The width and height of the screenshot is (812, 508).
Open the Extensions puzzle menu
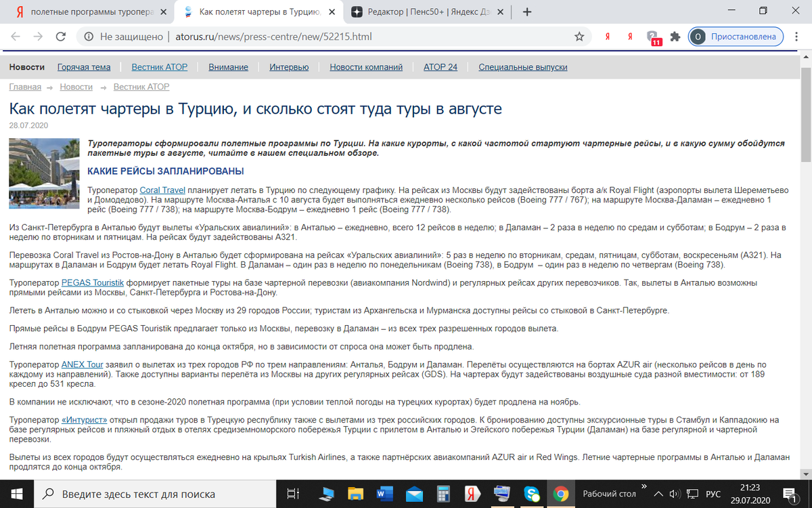click(675, 37)
